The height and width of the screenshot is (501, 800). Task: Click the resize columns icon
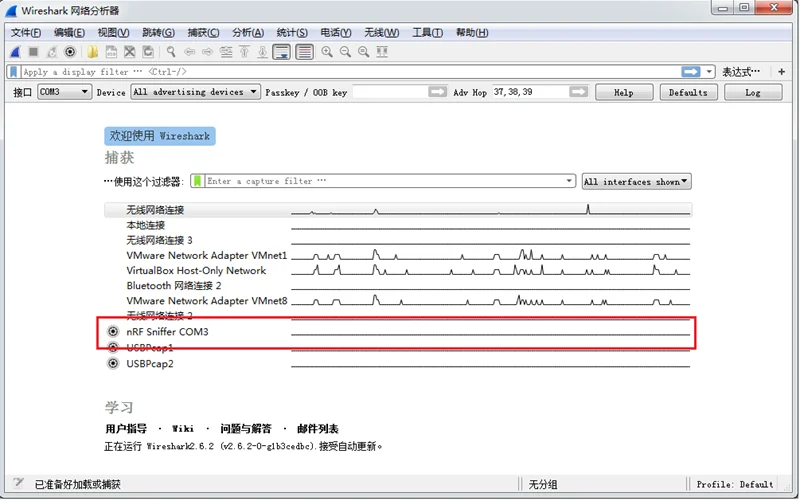(x=382, y=52)
